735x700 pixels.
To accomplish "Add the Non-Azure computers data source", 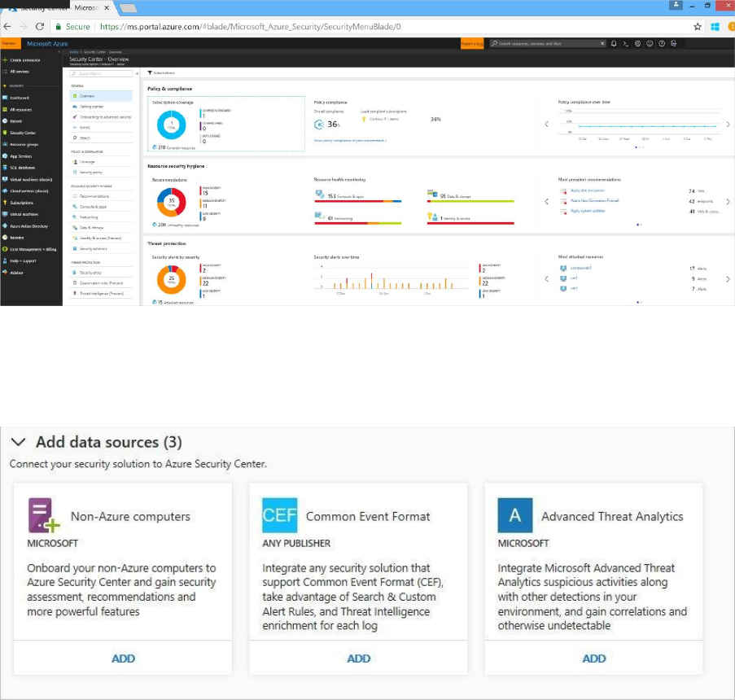I will [123, 658].
